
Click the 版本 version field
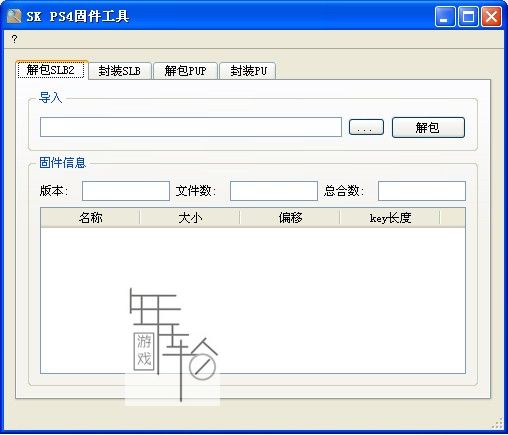(126, 191)
